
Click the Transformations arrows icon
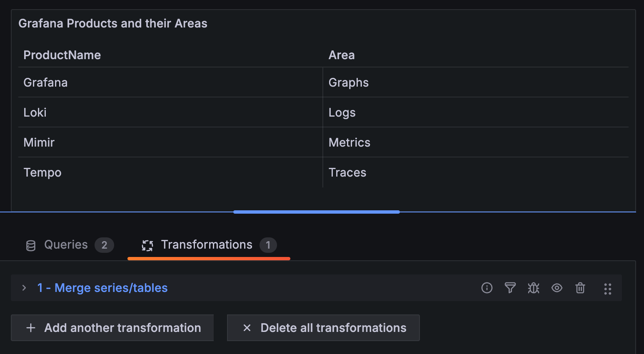click(x=147, y=245)
